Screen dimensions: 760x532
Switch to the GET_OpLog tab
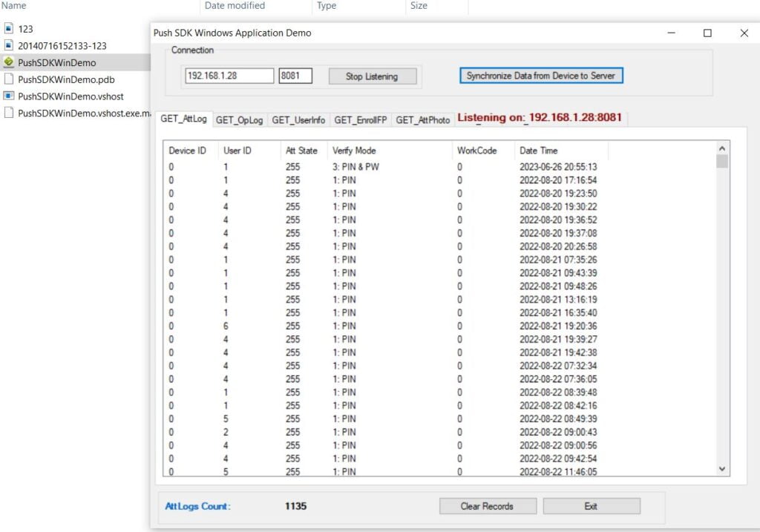(x=239, y=120)
